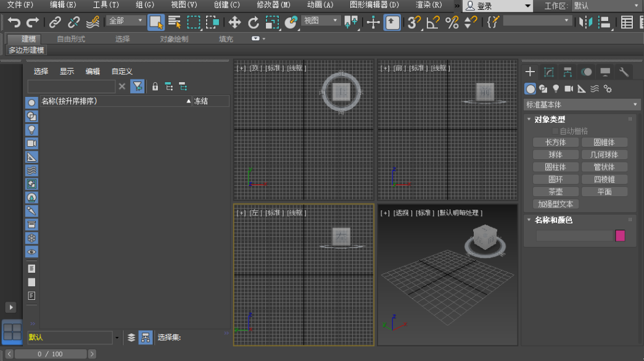
Task: Toggle the 3D snaps button
Action: pos(414,22)
